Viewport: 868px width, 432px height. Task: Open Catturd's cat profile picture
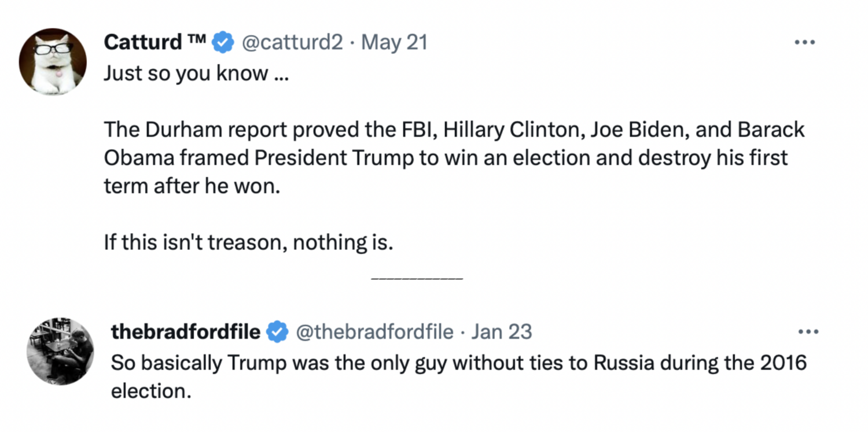53,61
